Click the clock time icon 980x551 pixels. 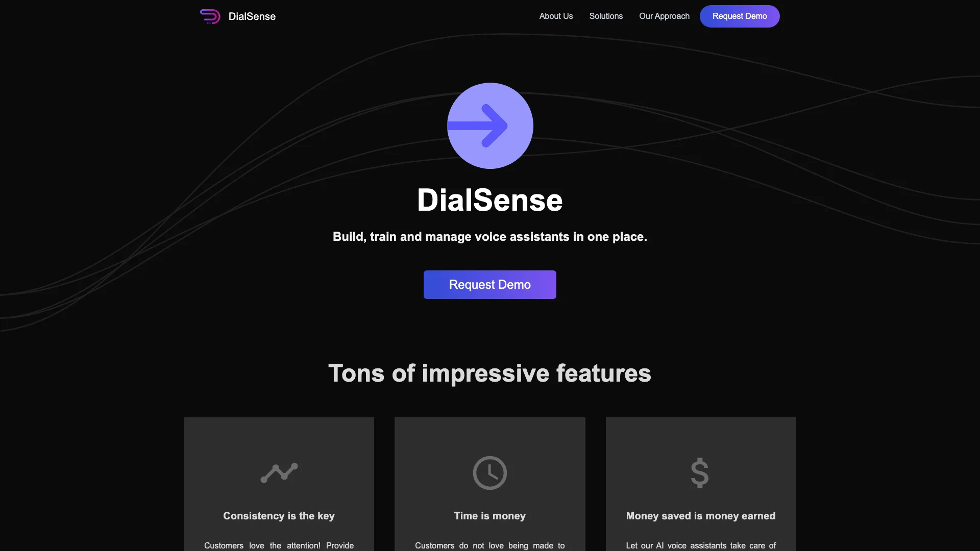490,473
